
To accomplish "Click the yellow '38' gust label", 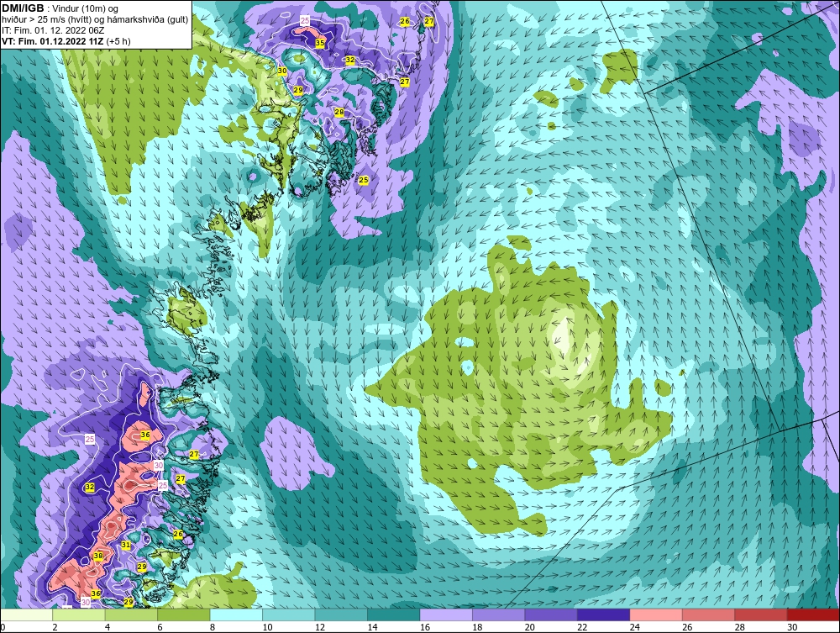I will point(98,557).
